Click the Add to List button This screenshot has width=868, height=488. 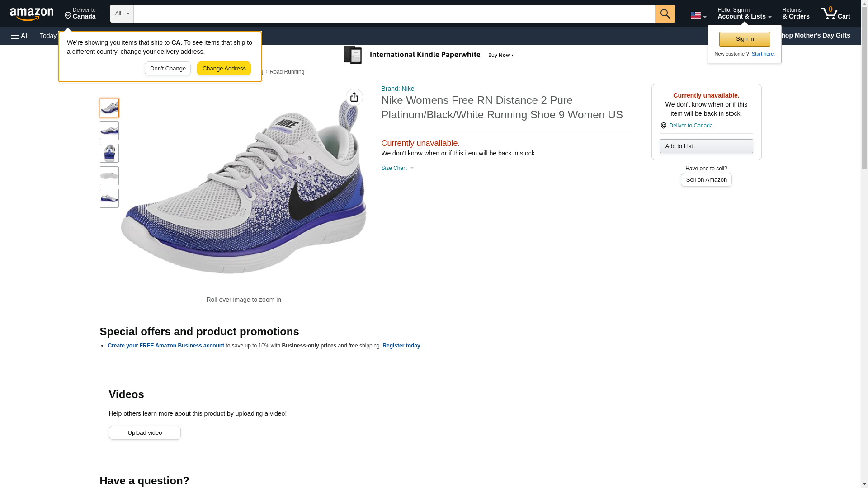click(706, 146)
